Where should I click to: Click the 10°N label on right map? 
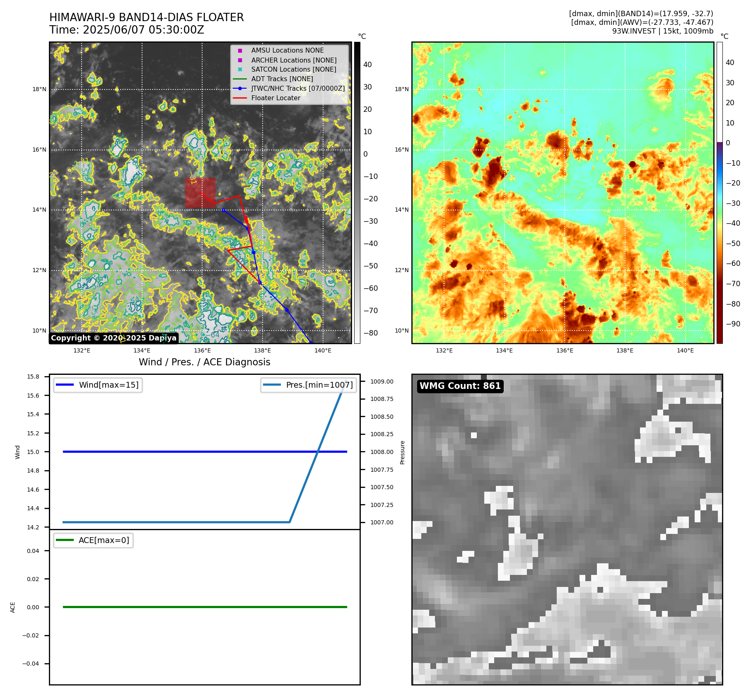click(402, 331)
